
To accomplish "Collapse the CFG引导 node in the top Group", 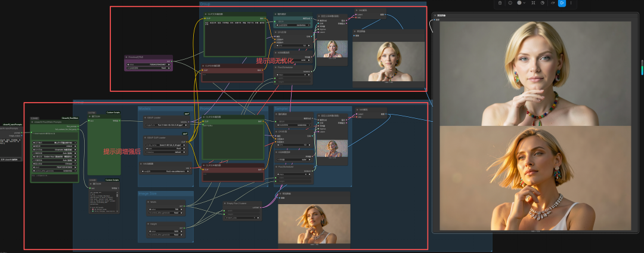I will (276, 31).
